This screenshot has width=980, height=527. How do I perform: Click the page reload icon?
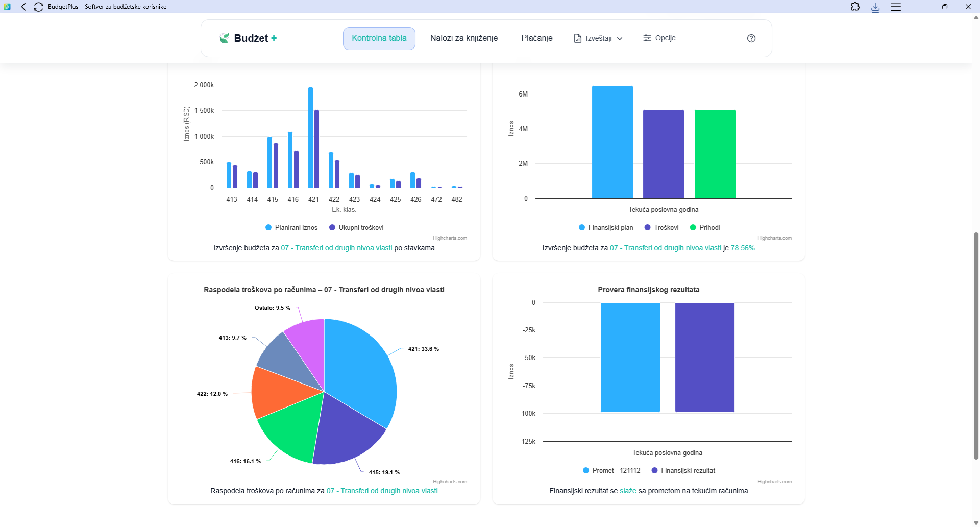pos(38,7)
